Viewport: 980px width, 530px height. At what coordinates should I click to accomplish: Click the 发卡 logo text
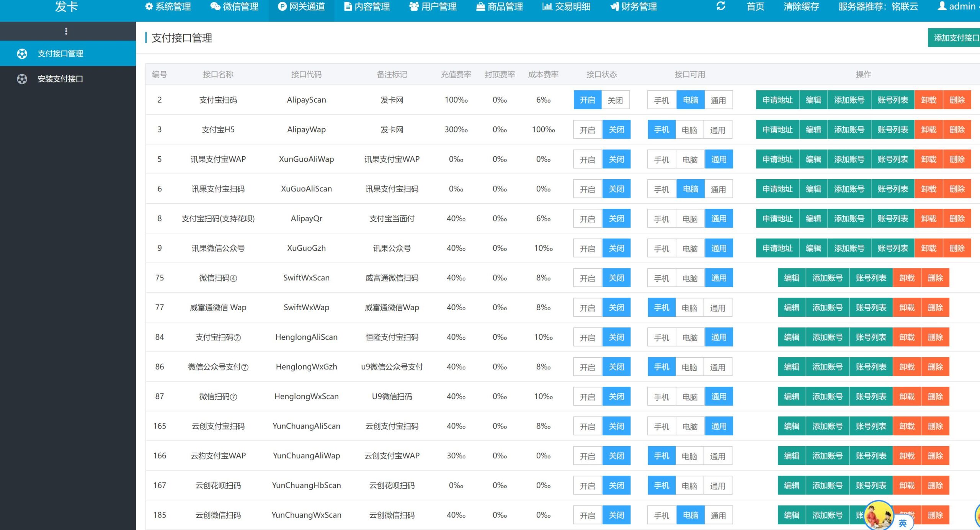coord(66,7)
